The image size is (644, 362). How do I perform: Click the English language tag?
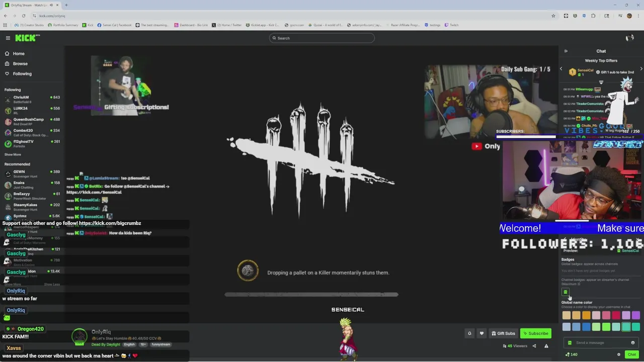coord(129,344)
